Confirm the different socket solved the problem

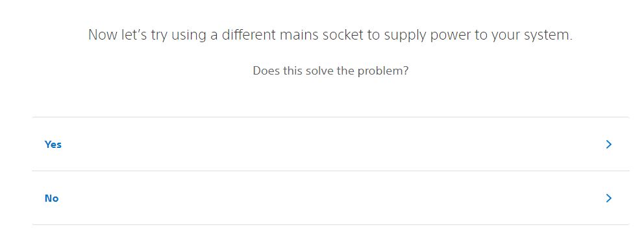[330, 144]
